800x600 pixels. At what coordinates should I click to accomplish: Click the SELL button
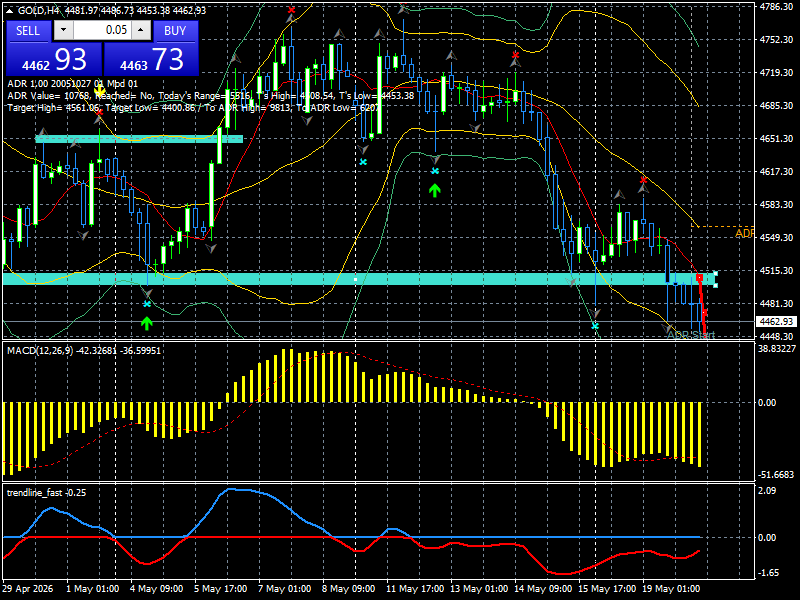pos(28,31)
